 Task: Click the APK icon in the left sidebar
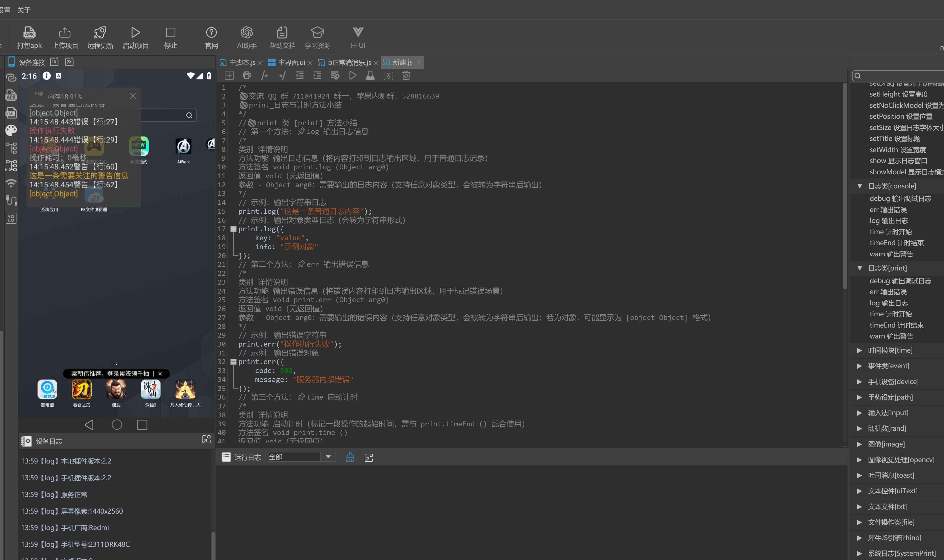pyautogui.click(x=11, y=95)
